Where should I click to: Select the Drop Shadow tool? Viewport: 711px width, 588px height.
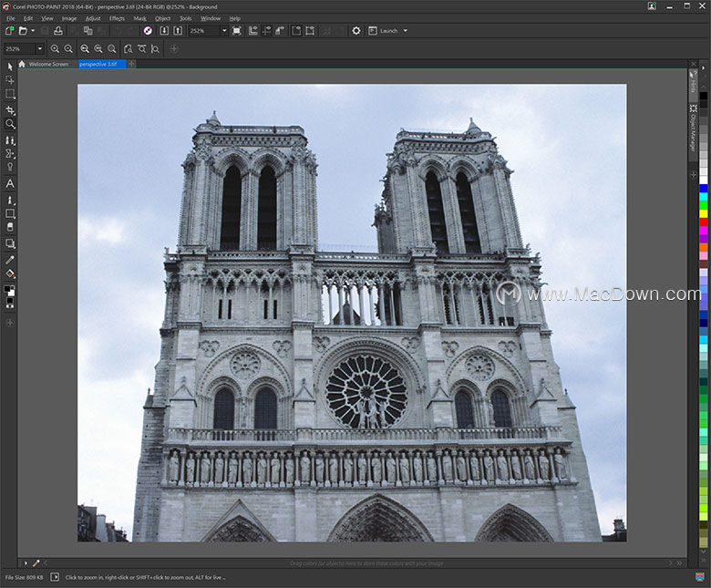[x=10, y=244]
